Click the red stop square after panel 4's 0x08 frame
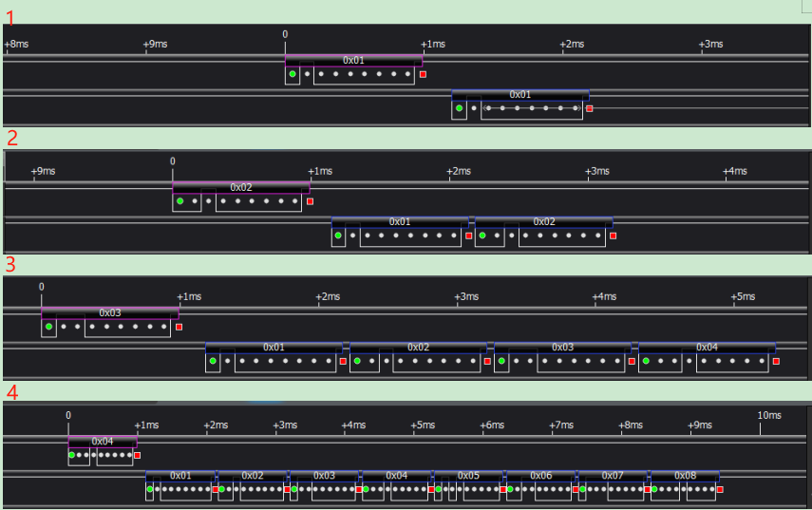 tap(720, 489)
